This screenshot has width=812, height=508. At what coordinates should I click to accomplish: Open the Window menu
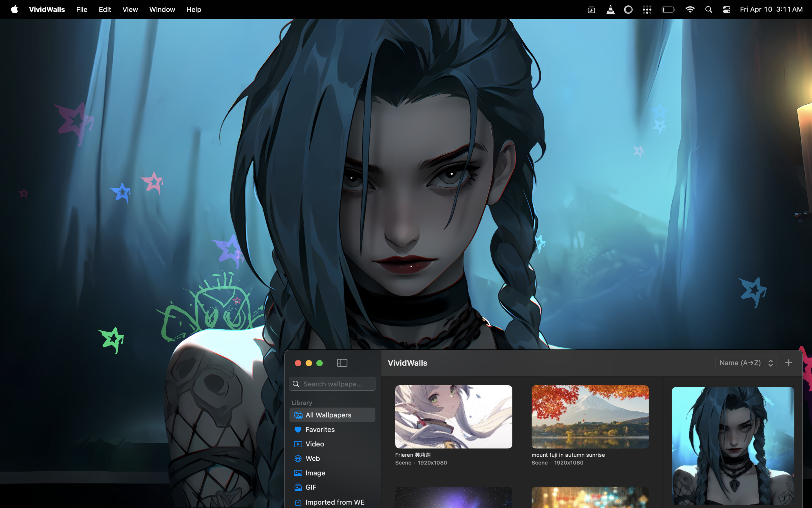click(x=162, y=9)
